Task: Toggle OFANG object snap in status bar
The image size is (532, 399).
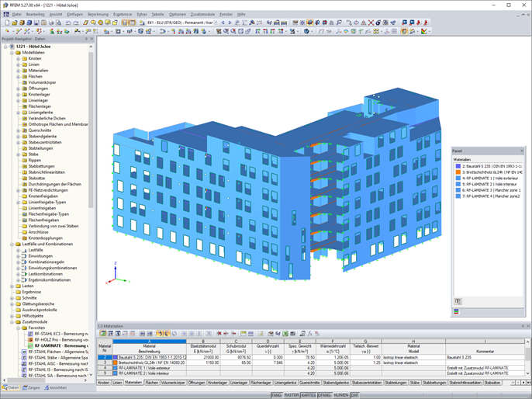Action: (x=324, y=395)
